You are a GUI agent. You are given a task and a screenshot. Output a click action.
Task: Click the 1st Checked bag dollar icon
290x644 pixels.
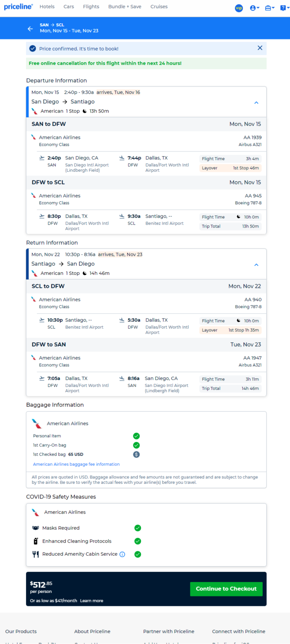(136, 454)
